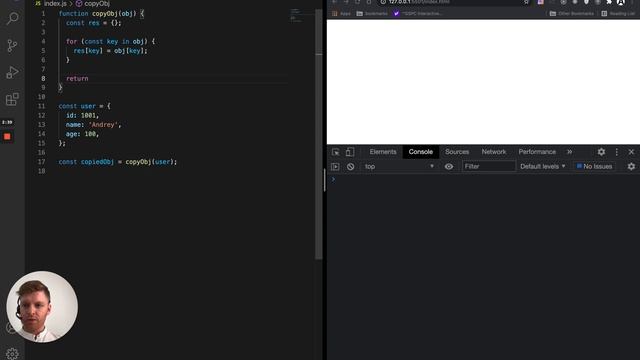Open the Other Bookmarks folder
This screenshot has width=640, height=360.
[x=571, y=13]
